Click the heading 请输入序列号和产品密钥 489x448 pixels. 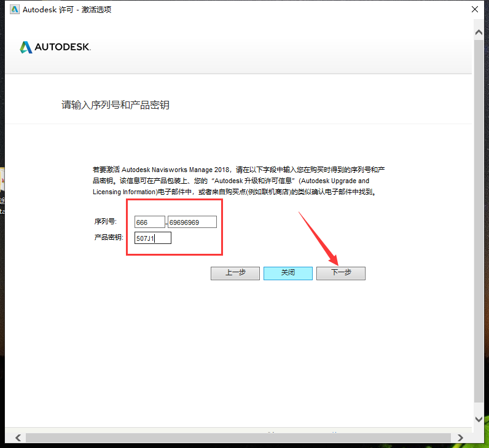tap(115, 105)
